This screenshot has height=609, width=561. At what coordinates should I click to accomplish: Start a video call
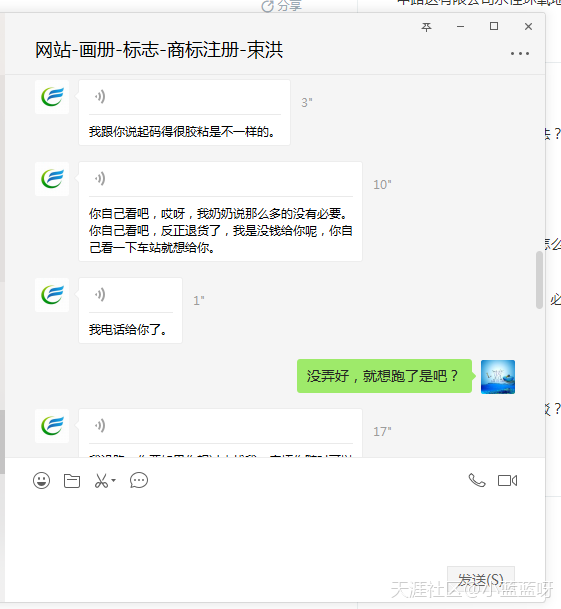(507, 480)
